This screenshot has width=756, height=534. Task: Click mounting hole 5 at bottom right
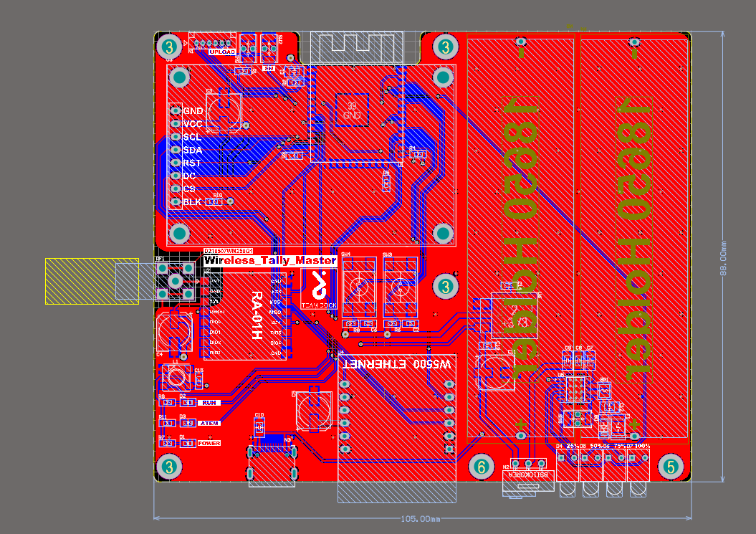click(671, 467)
